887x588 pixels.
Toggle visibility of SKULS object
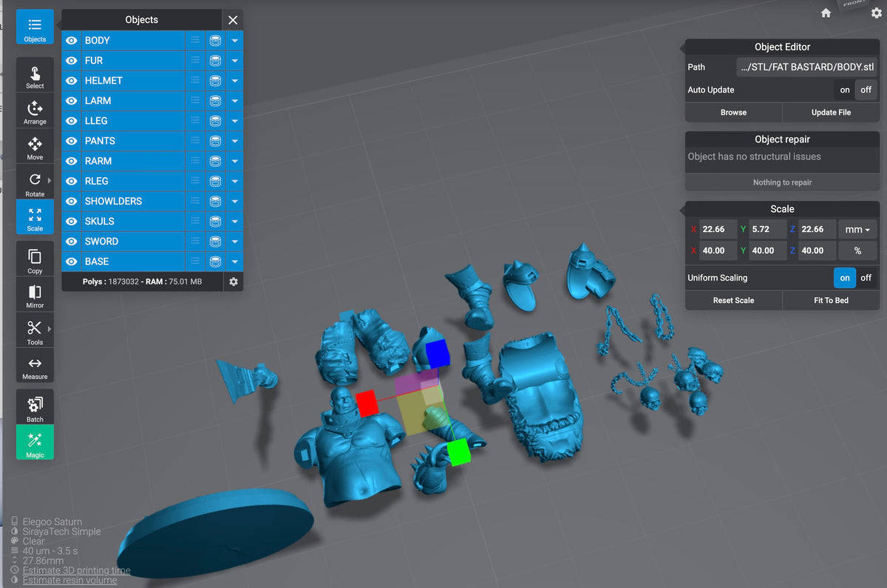pos(72,221)
